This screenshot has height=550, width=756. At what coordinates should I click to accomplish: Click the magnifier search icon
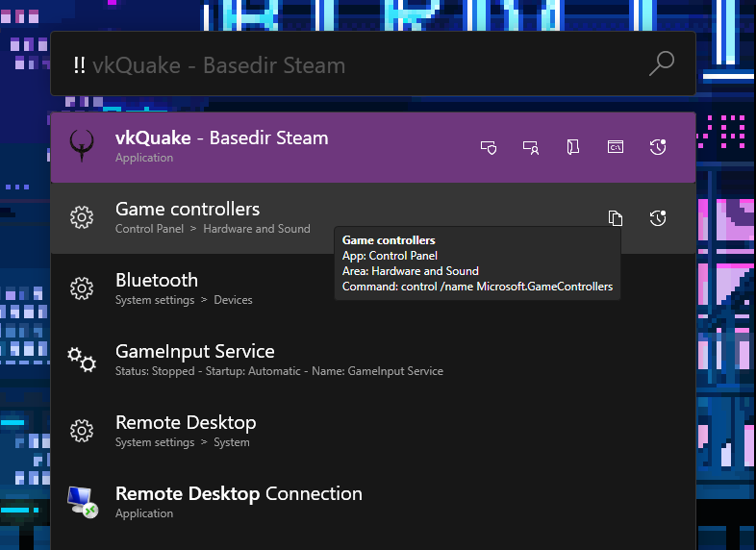coord(662,63)
